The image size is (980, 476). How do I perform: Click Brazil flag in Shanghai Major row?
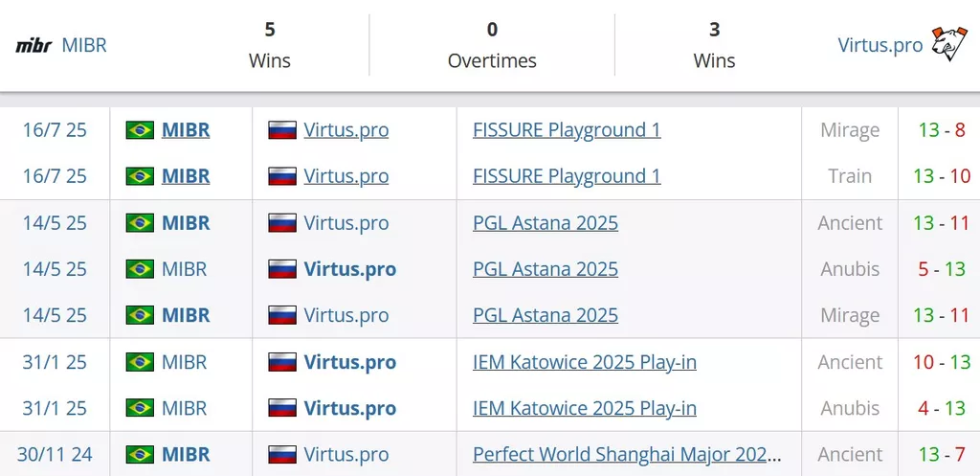(140, 455)
